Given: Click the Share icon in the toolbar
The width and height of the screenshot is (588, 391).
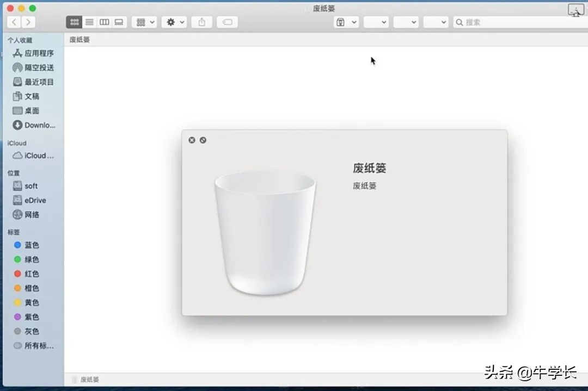Looking at the screenshot, I should (201, 22).
